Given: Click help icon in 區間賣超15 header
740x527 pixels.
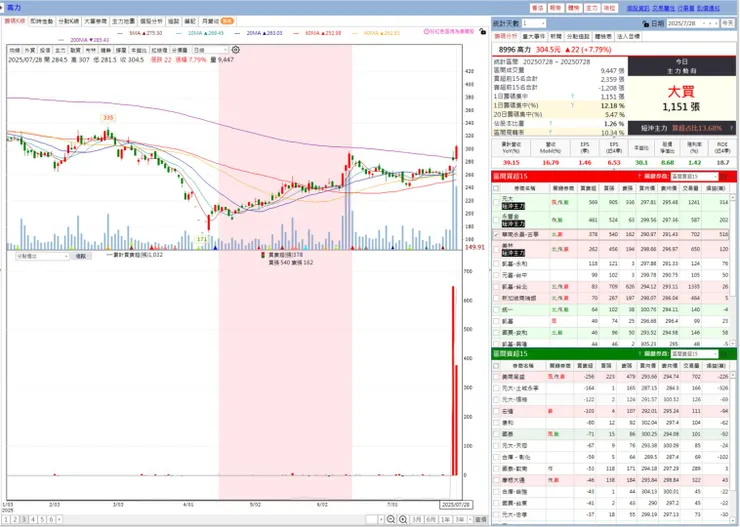Looking at the screenshot, I should coord(639,353).
